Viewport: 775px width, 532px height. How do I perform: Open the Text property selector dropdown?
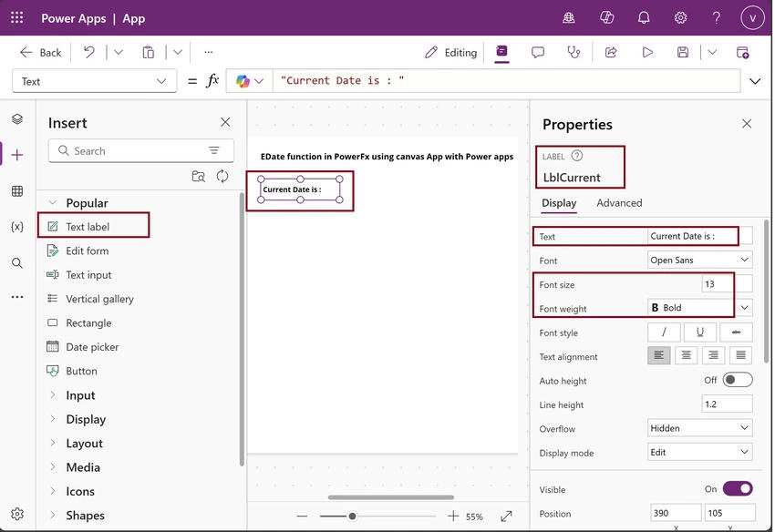pos(94,81)
